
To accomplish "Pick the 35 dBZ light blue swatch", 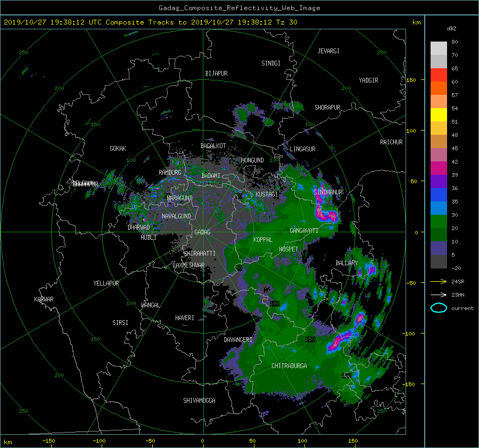I will click(x=439, y=208).
